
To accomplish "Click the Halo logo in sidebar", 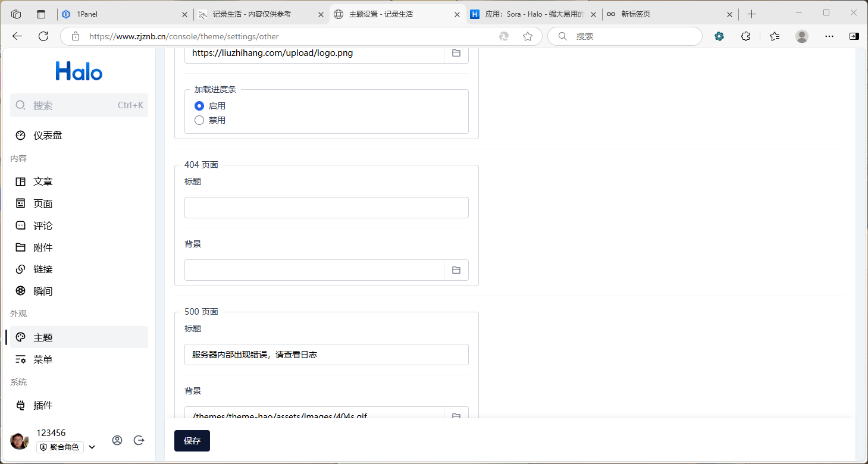I will [79, 71].
